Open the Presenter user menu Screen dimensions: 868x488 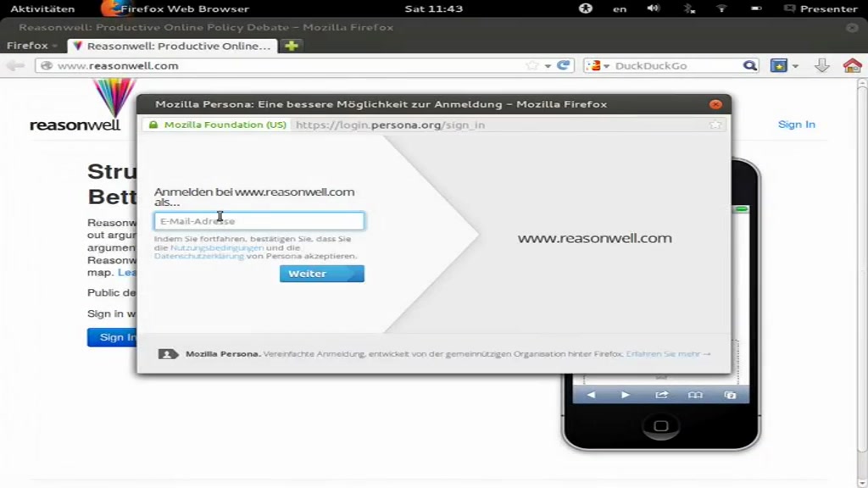[821, 8]
